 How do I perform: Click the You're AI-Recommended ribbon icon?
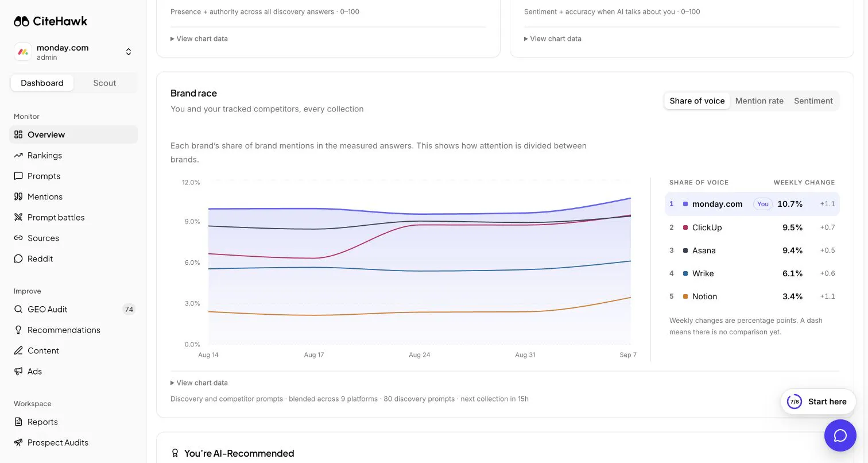pos(175,453)
